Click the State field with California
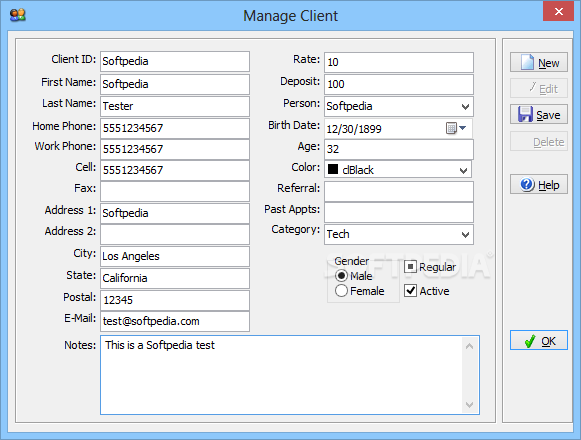The image size is (581, 440). [175, 278]
